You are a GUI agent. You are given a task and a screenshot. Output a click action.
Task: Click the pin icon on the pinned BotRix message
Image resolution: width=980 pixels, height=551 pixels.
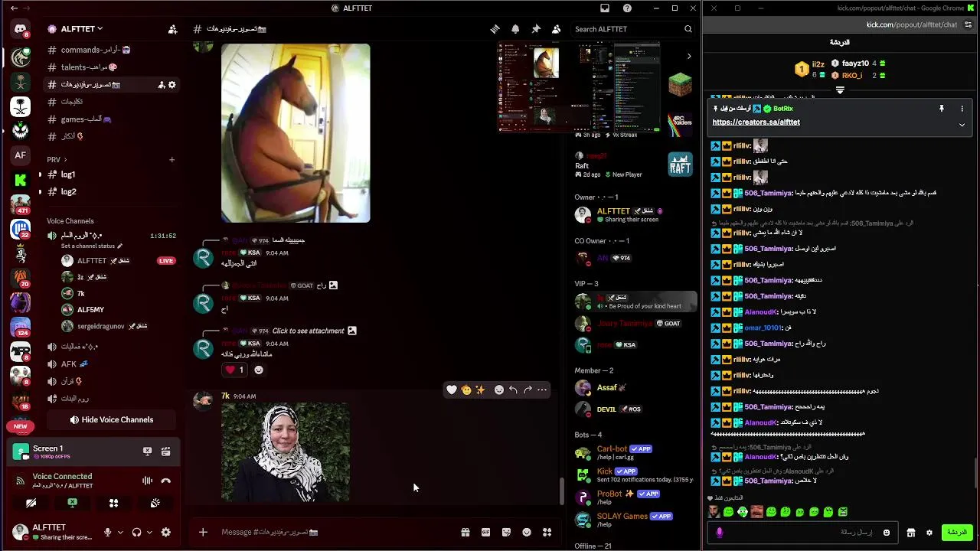tap(942, 109)
